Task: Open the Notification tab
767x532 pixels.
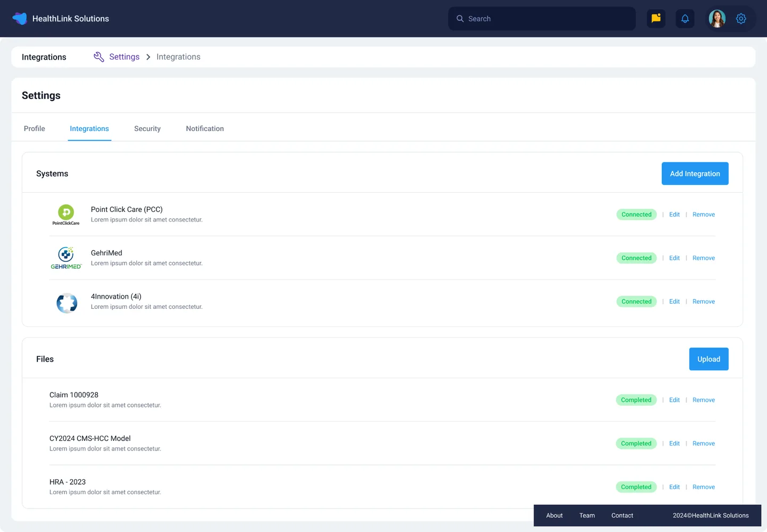Action: click(205, 128)
